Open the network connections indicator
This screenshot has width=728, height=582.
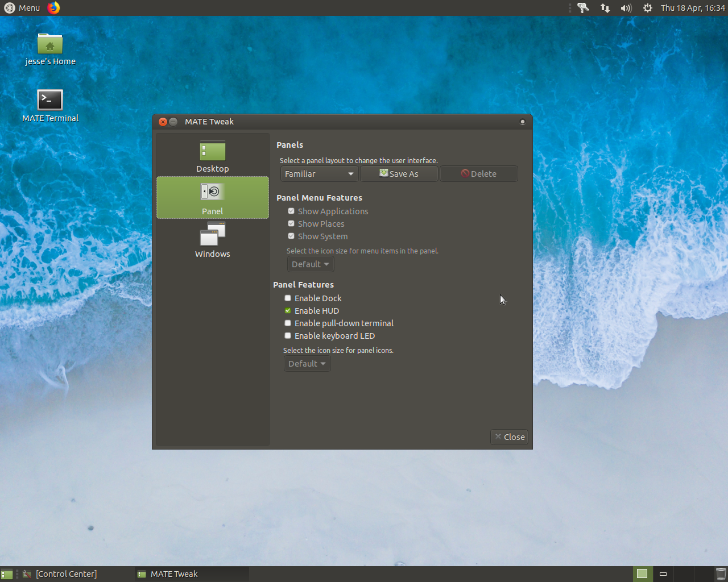[x=605, y=8]
